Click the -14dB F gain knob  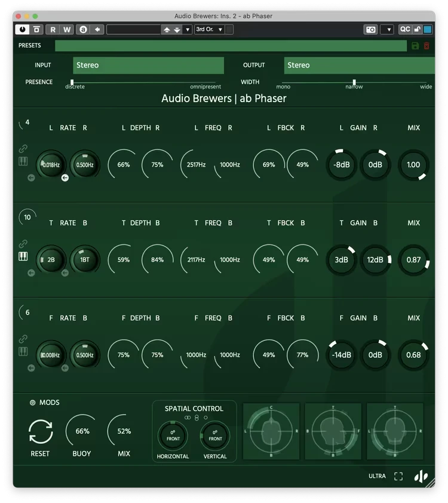pos(341,355)
